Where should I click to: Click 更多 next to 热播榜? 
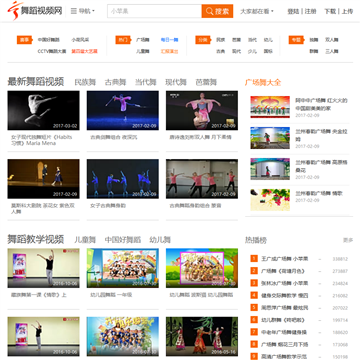(x=348, y=240)
